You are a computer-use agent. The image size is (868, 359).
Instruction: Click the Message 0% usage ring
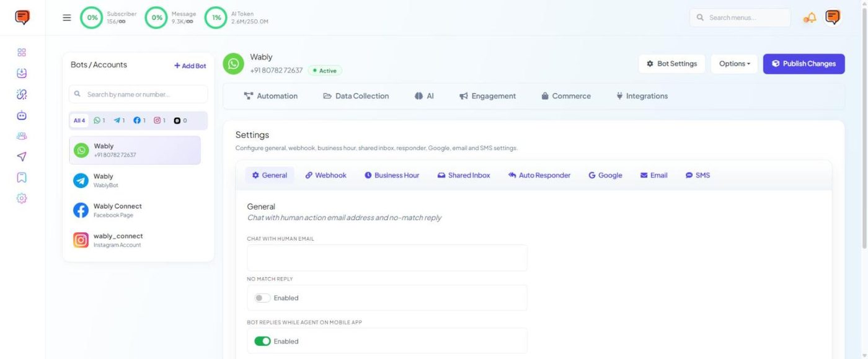coord(156,17)
